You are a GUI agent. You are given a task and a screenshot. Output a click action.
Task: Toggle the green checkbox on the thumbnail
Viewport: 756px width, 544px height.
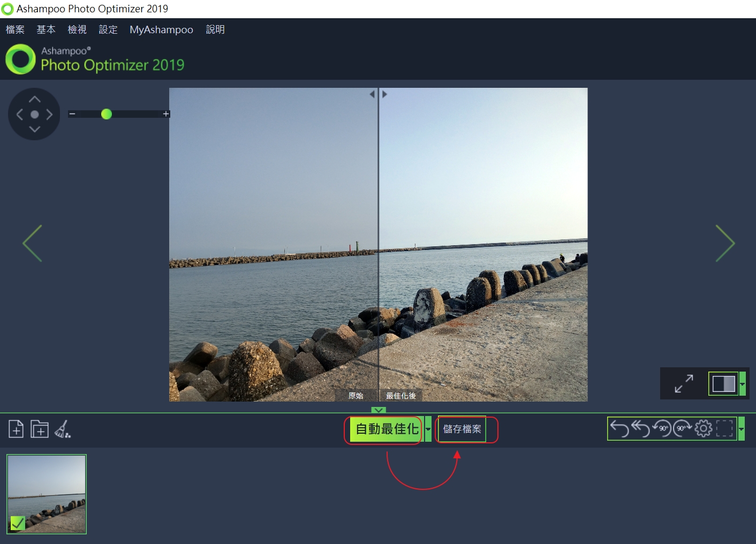tap(18, 523)
